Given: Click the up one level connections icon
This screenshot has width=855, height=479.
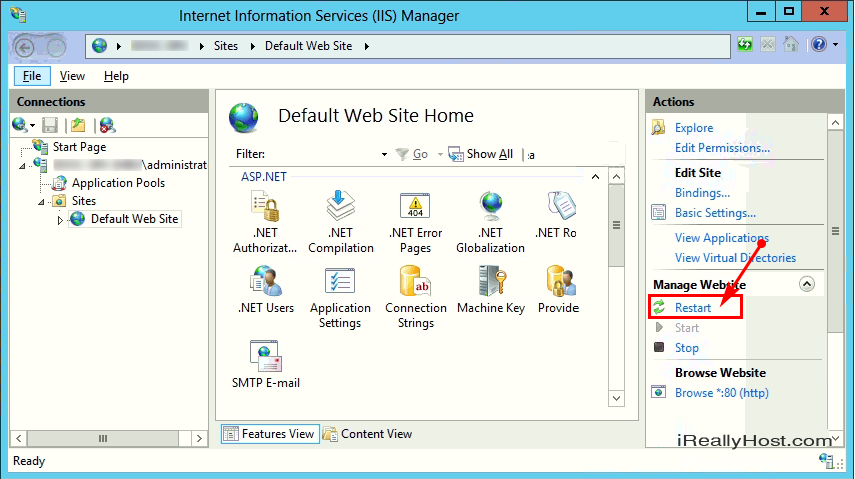Looking at the screenshot, I should point(79,125).
